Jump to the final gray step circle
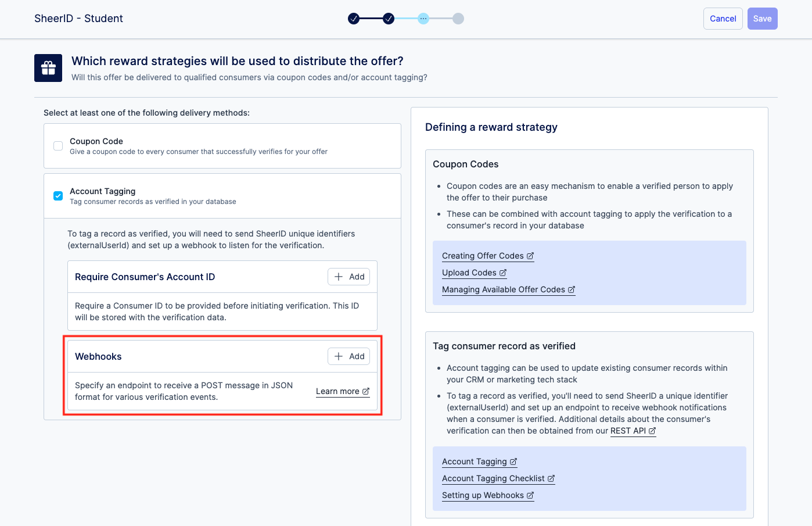Image resolution: width=812 pixels, height=526 pixels. pyautogui.click(x=458, y=19)
